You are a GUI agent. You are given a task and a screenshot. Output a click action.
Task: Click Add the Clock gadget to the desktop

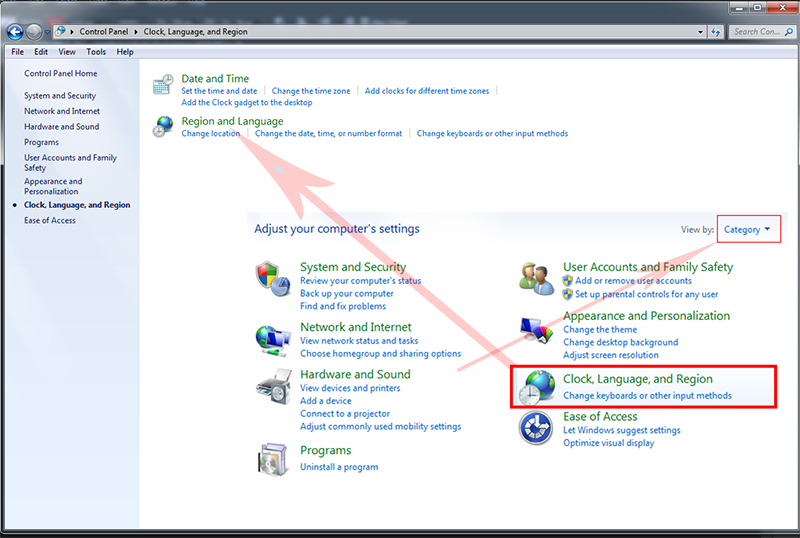point(247,103)
